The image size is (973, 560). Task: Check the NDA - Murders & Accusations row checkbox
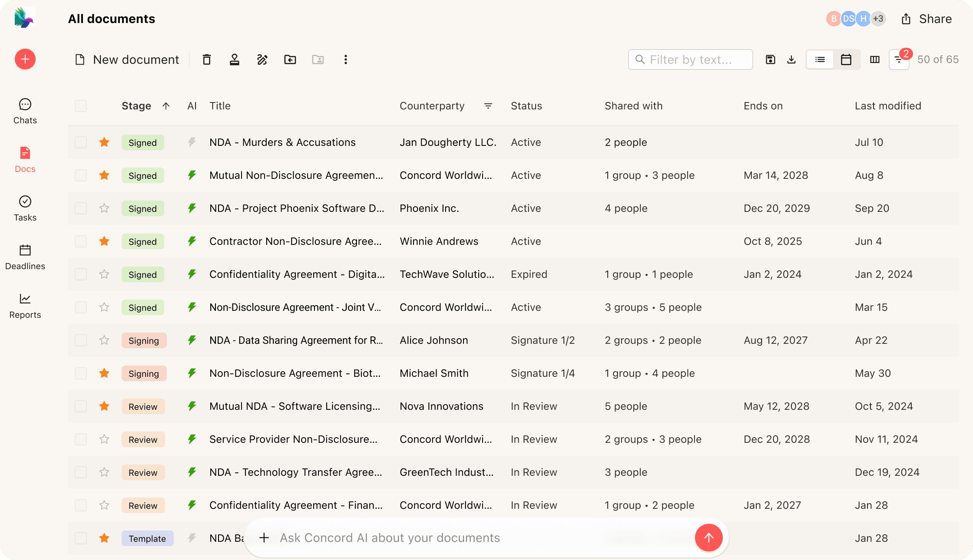(81, 142)
